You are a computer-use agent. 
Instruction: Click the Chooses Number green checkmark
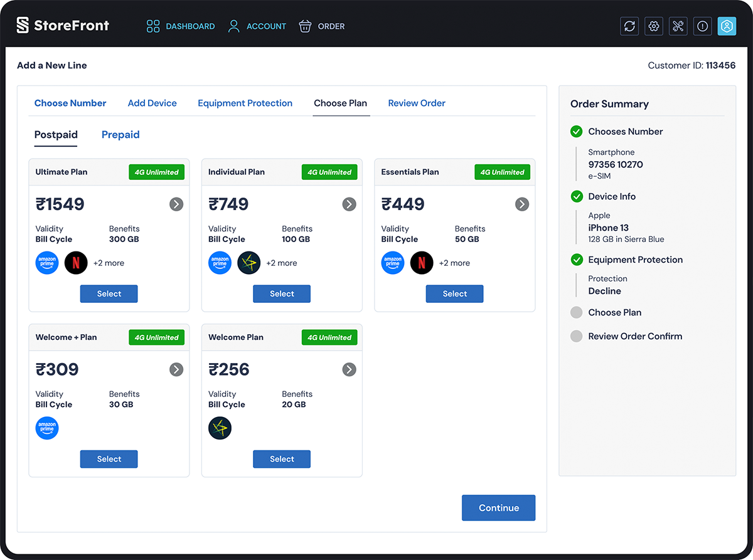coord(576,132)
